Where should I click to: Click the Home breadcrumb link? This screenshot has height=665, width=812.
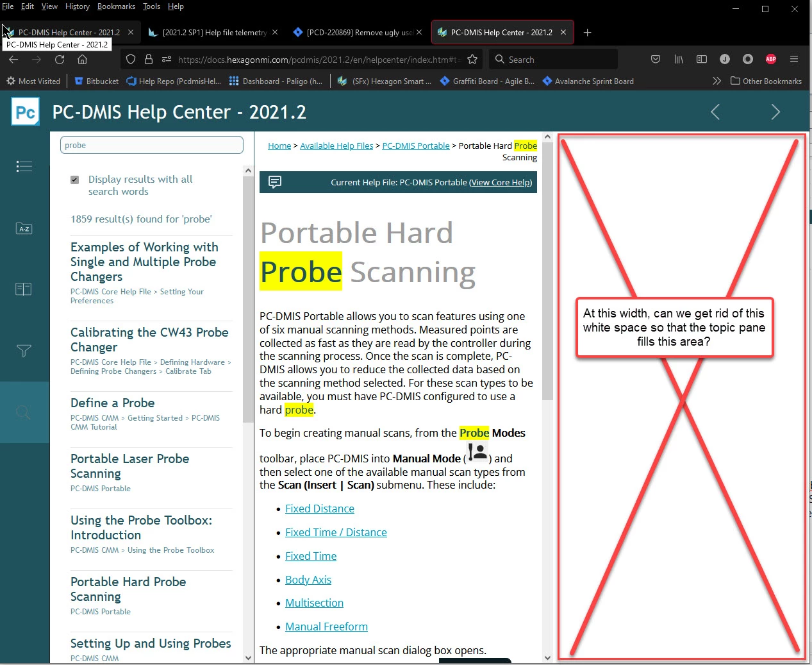click(x=279, y=146)
